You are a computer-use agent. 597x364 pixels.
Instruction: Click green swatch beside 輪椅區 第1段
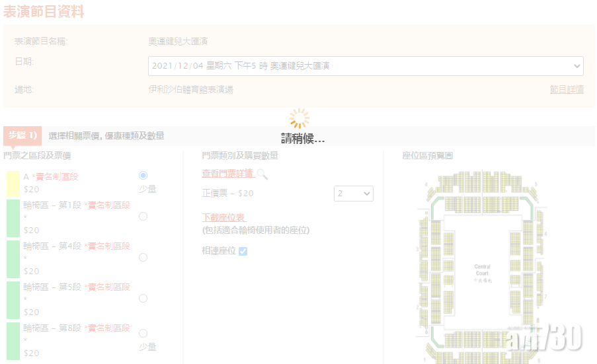point(13,218)
